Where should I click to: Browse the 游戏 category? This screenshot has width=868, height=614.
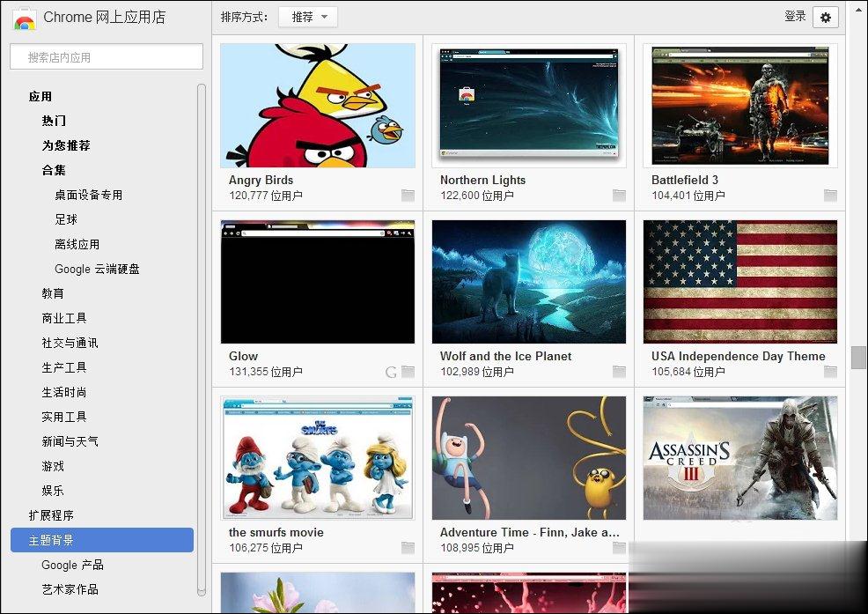coord(53,466)
